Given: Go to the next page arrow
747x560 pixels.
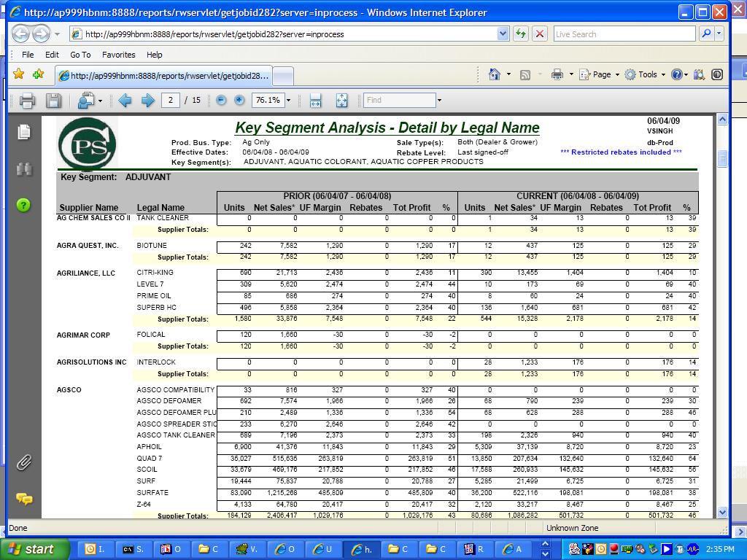Looking at the screenshot, I should point(147,101).
